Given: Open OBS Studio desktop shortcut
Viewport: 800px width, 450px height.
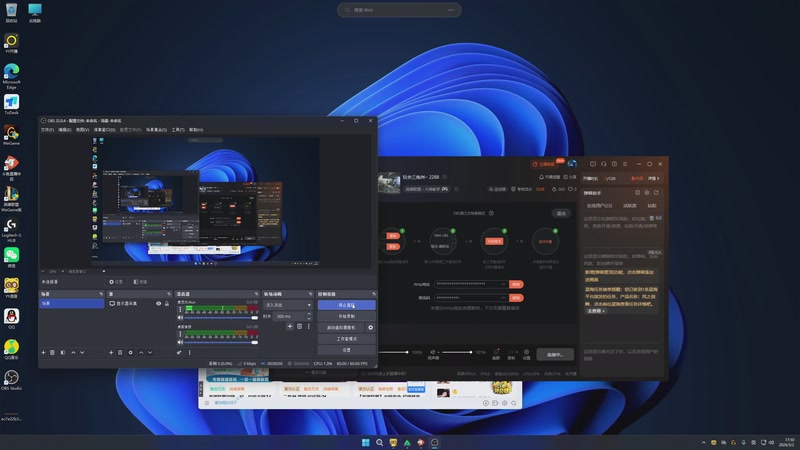Looking at the screenshot, I should (x=11, y=380).
